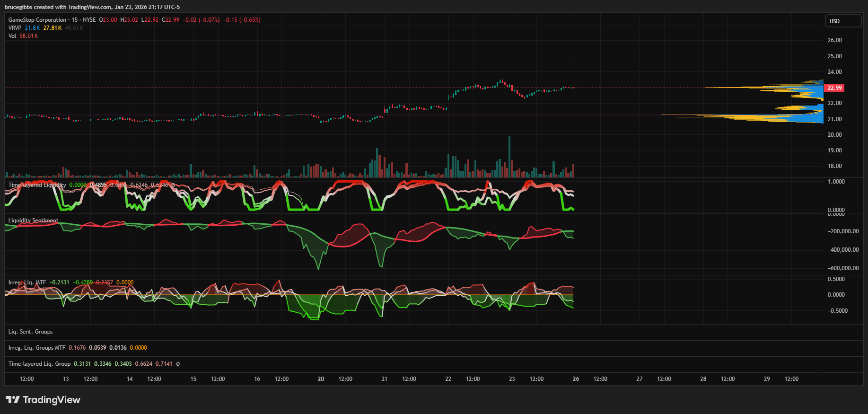
Task: Click the GameStop Corporation symbol title
Action: 37,20
